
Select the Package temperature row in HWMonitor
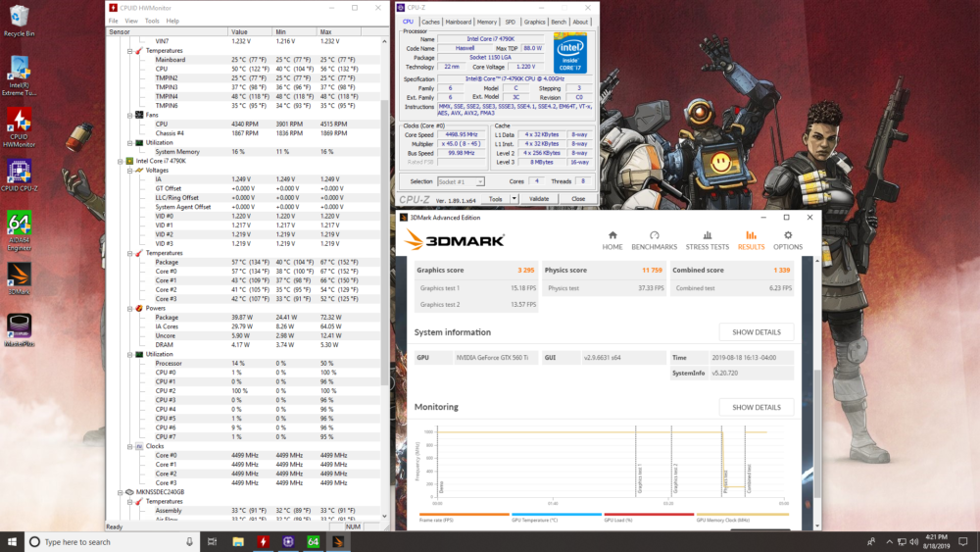coord(244,262)
